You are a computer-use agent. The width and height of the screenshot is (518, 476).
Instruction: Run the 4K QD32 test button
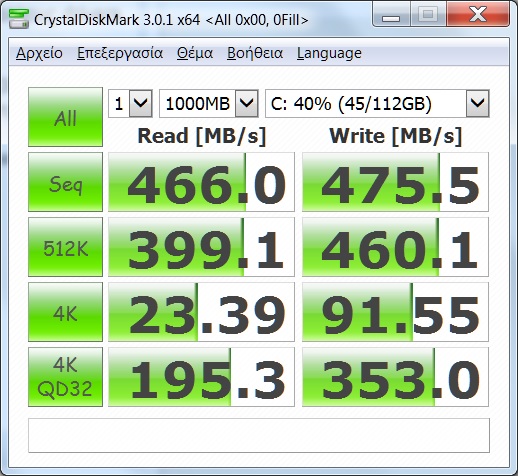tap(65, 377)
